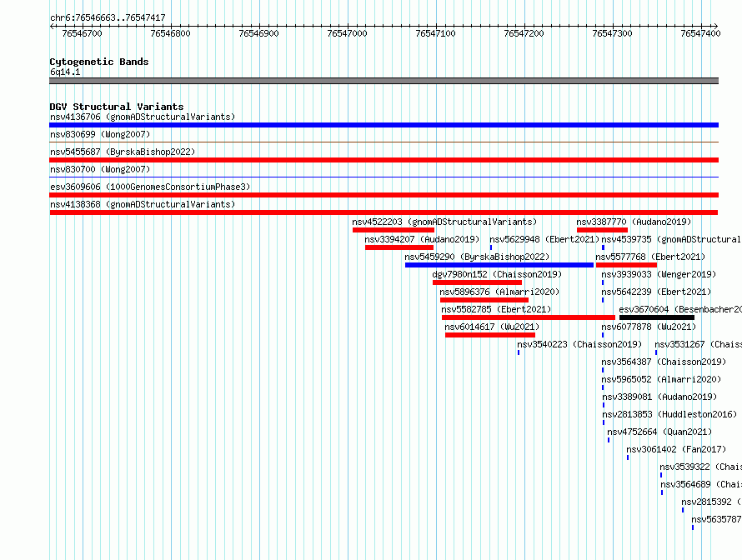Click black bar under esv3670604
The width and height of the screenshot is (742, 560).
coord(657,317)
